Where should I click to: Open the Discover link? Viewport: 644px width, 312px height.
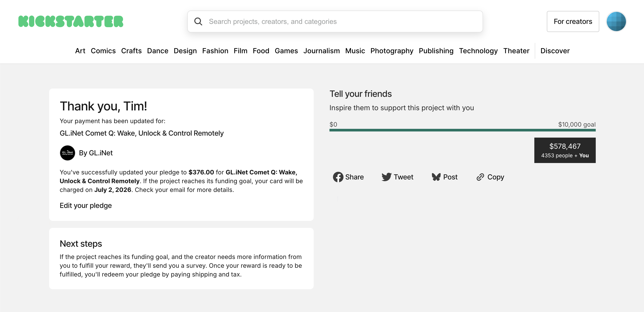[x=555, y=51]
